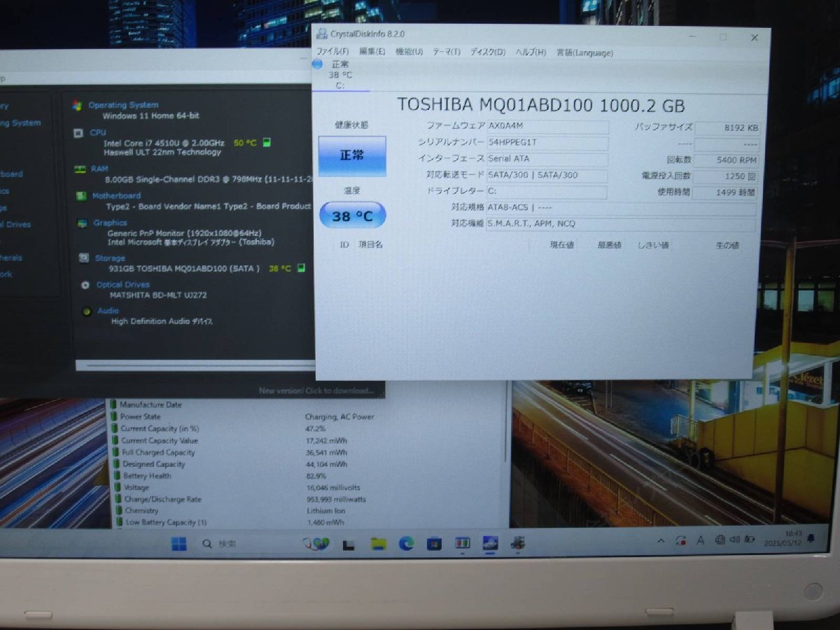Open the テーマ(T) menu in CrystalDiskInfo
The height and width of the screenshot is (630, 840).
click(447, 52)
